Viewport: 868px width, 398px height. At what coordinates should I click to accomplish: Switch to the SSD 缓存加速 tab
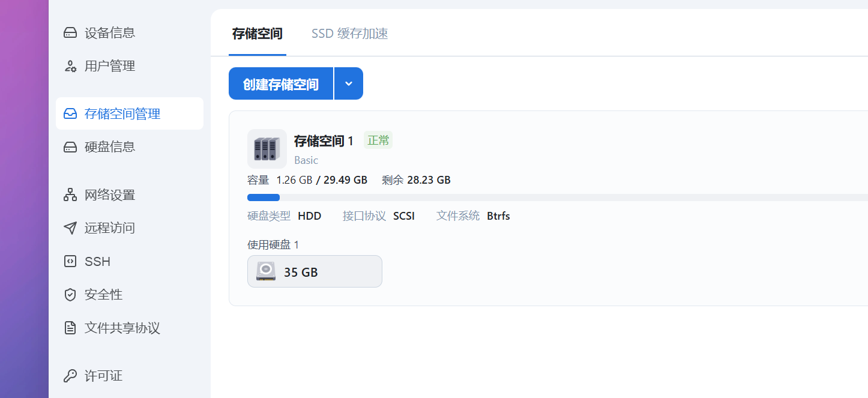[x=349, y=34]
